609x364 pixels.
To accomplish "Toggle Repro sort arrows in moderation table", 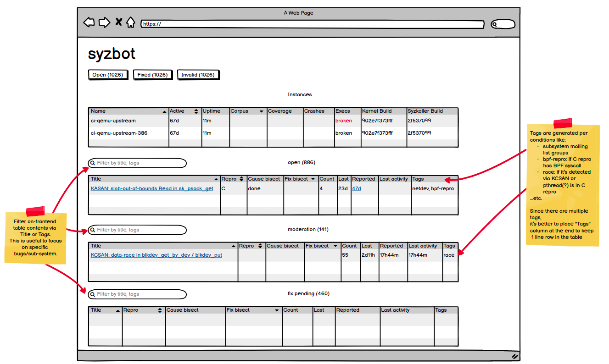I will pyautogui.click(x=260, y=246).
